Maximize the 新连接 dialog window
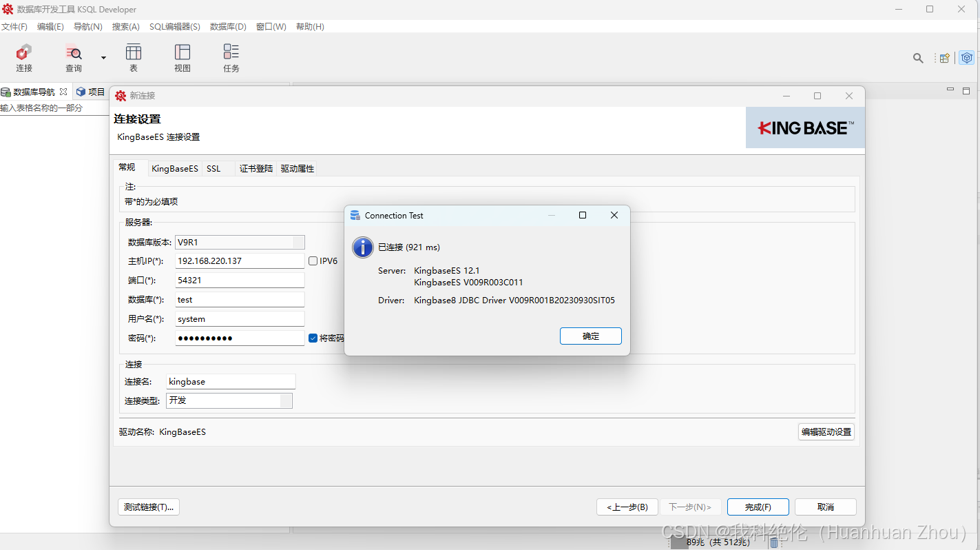Screen dimensions: 980x550 click(x=817, y=96)
